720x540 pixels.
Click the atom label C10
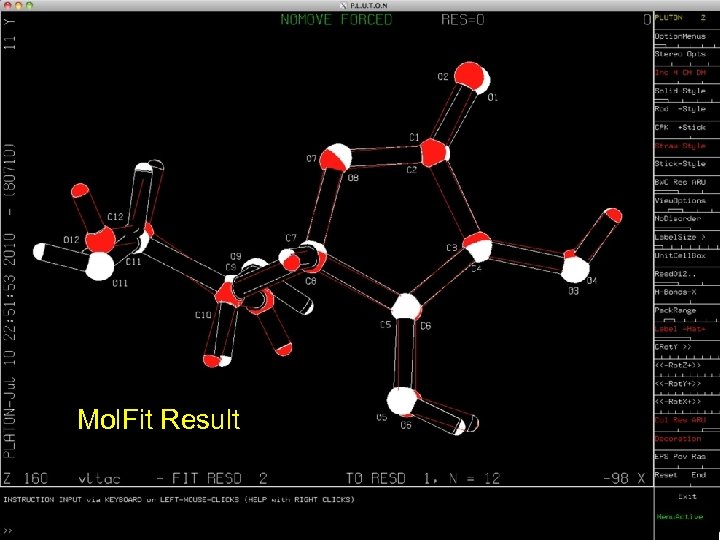click(203, 315)
